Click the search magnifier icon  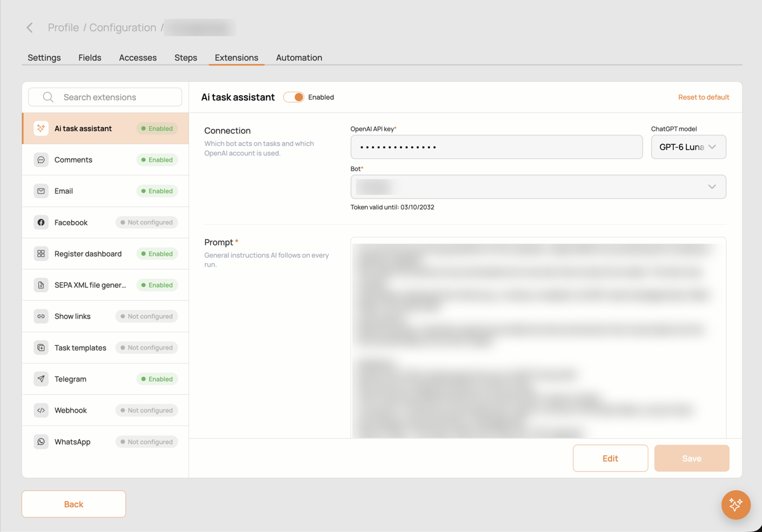click(x=48, y=97)
